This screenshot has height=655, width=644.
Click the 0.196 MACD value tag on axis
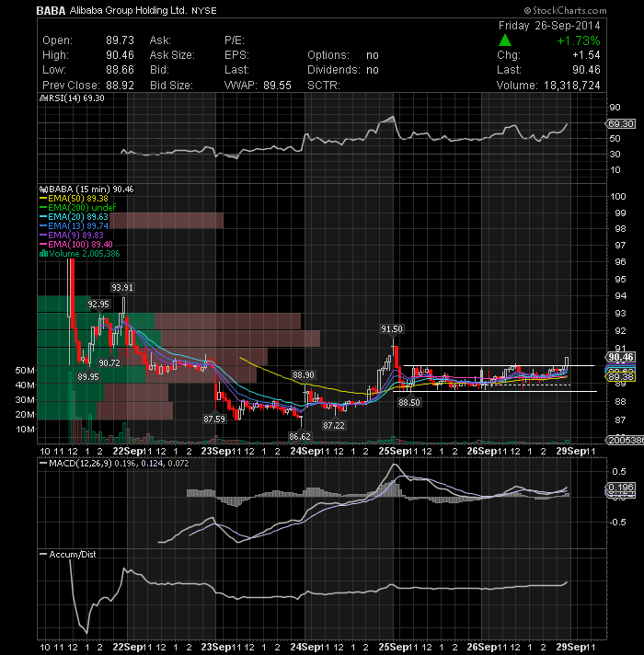(621, 487)
